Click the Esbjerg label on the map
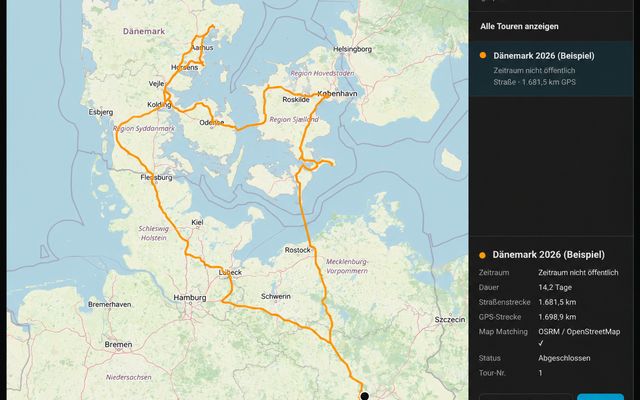640x400 pixels. tap(101, 112)
